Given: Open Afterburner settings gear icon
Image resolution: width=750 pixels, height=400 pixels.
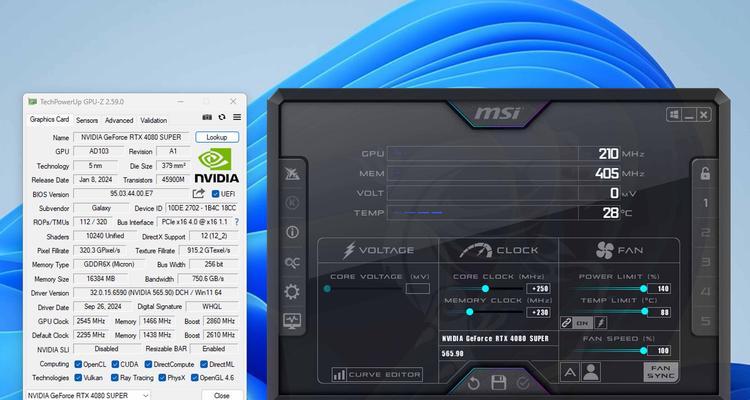Looking at the screenshot, I should 292,291.
